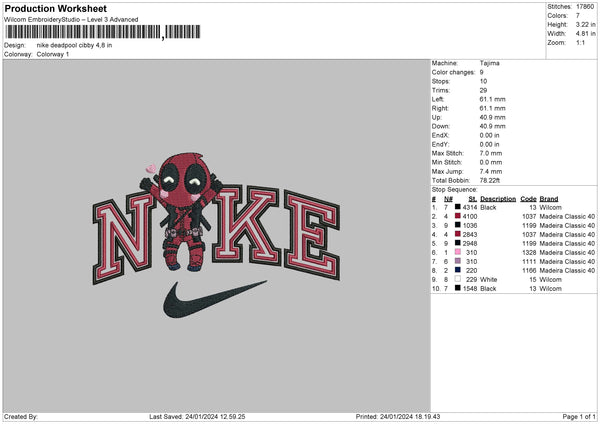Select the Zoom value 1:1

pyautogui.click(x=580, y=42)
